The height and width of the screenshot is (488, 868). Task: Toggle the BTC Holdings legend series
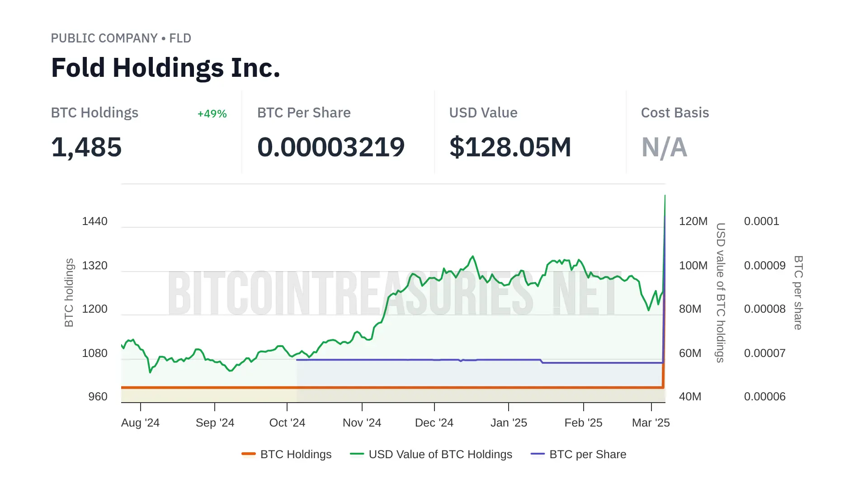click(x=296, y=454)
